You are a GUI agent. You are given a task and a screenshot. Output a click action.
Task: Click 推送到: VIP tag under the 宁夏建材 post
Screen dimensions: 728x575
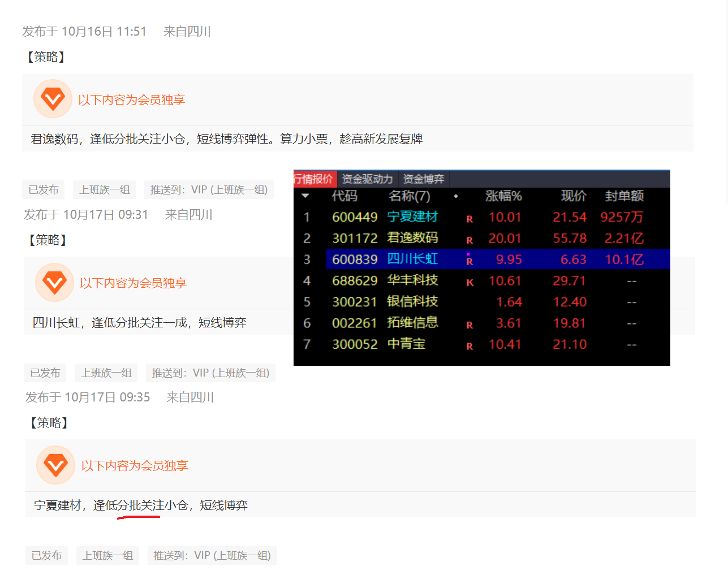click(212, 556)
